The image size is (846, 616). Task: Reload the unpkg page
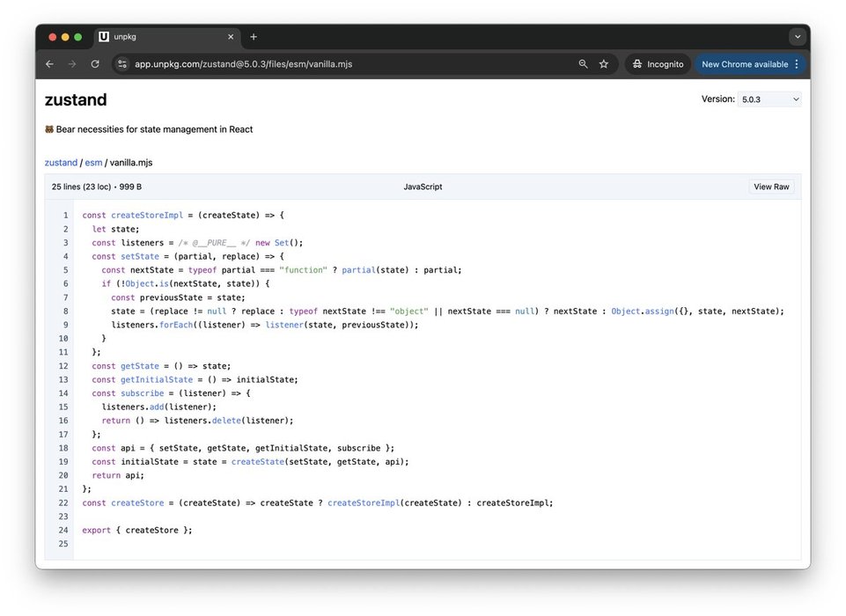(95, 64)
